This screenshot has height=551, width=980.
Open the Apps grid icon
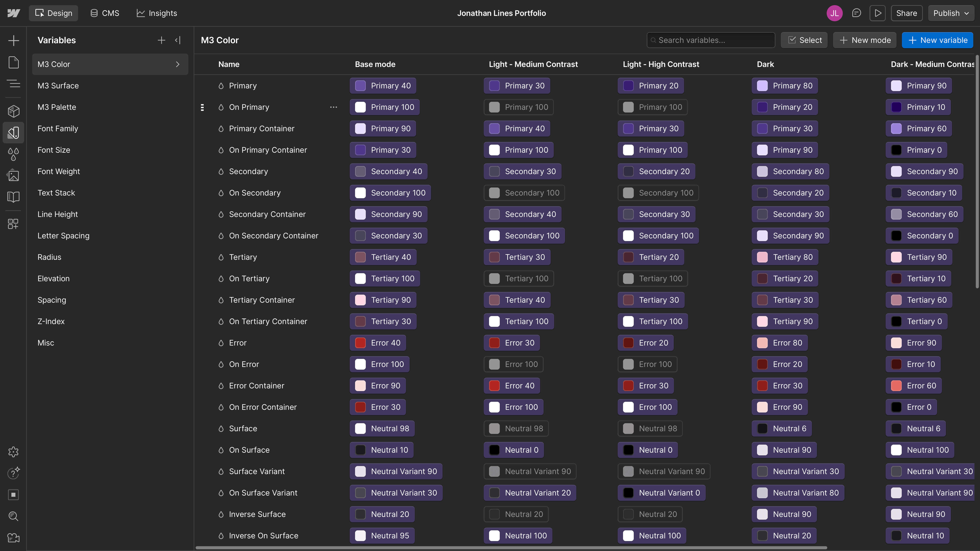(13, 224)
